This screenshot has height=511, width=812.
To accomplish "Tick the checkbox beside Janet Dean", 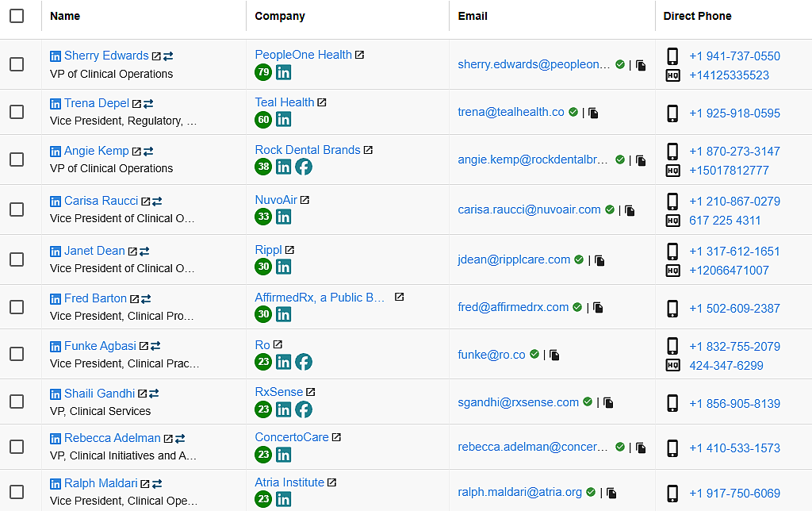I will click(x=17, y=259).
